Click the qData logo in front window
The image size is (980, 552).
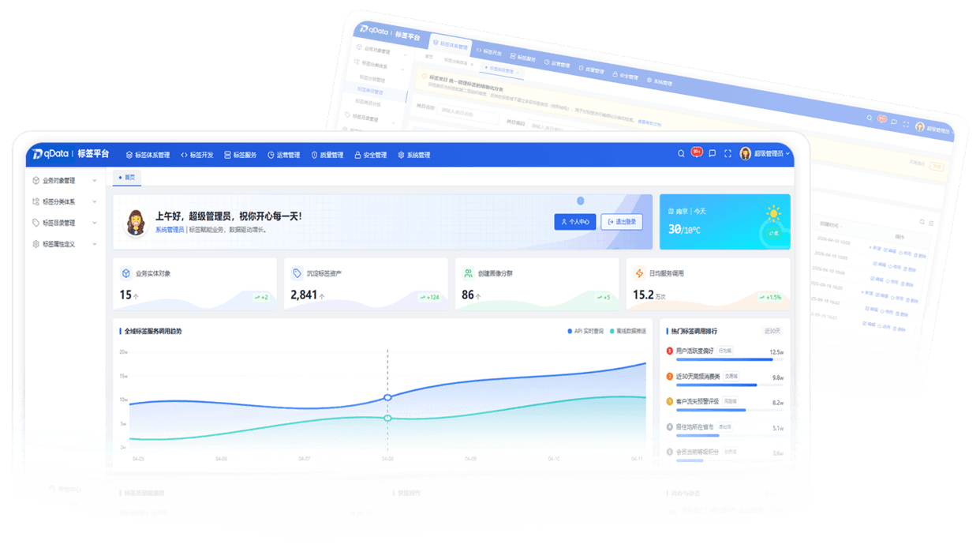click(x=50, y=154)
